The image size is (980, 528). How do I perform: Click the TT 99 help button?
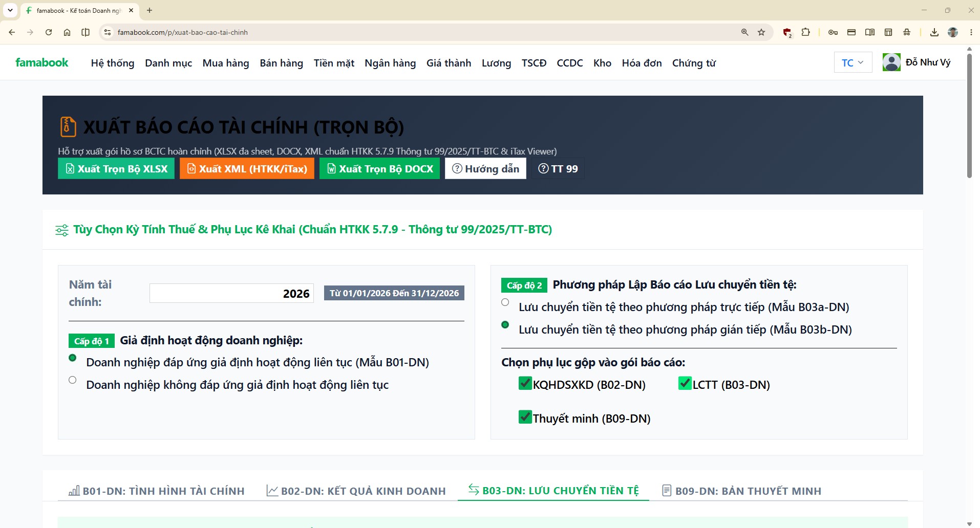tap(558, 169)
